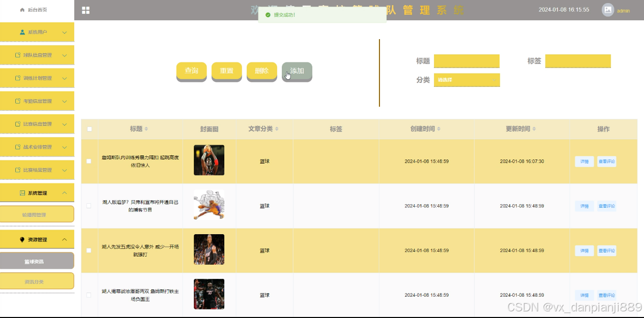Open 查看评论 for the 湖人先发五虎 row

click(606, 250)
